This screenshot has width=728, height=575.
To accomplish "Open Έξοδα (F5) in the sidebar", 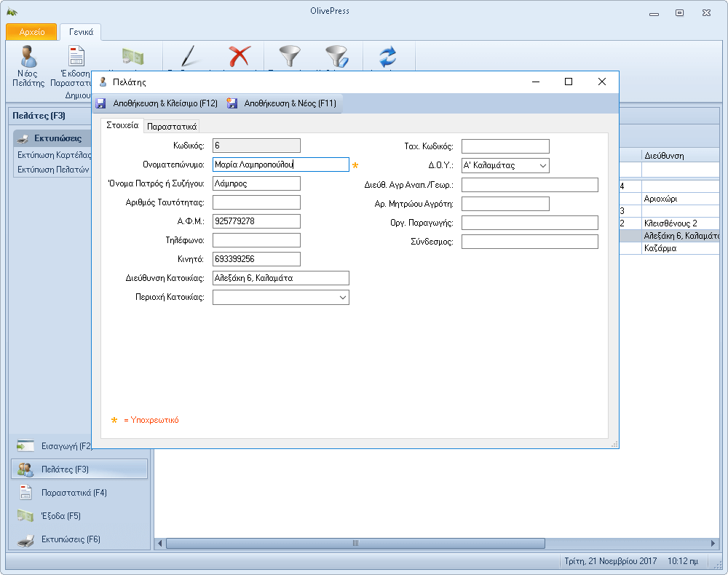I will (x=60, y=516).
